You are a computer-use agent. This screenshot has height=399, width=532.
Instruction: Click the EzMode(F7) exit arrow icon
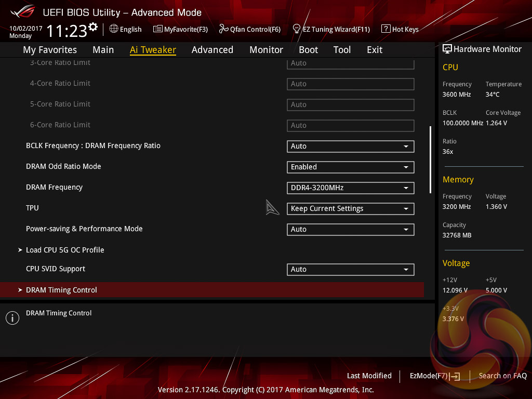[455, 376]
